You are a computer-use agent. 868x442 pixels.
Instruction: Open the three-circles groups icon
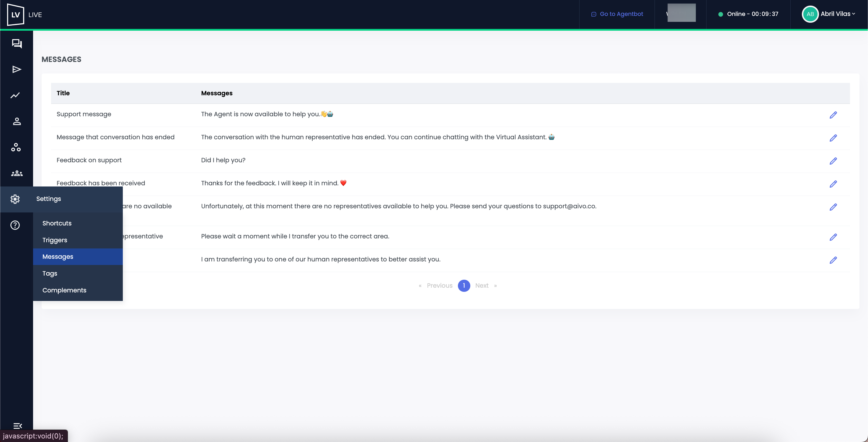(16, 147)
